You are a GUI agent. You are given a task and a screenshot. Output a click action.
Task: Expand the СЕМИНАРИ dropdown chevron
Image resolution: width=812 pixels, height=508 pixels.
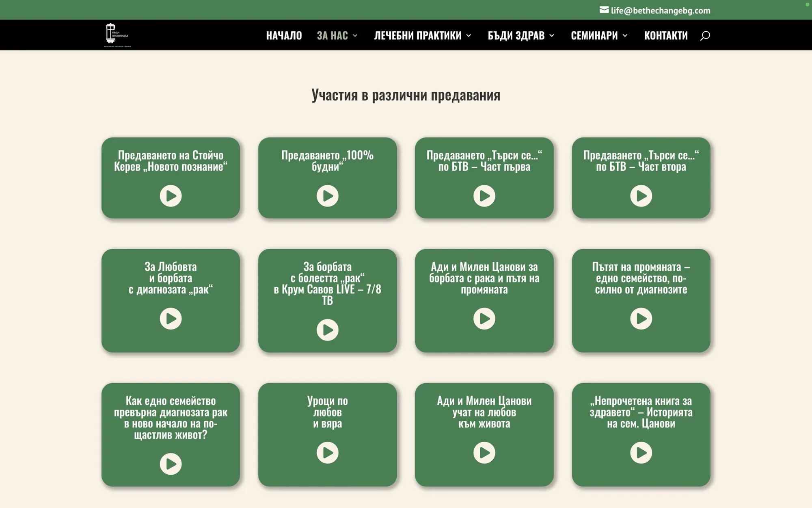tap(625, 36)
